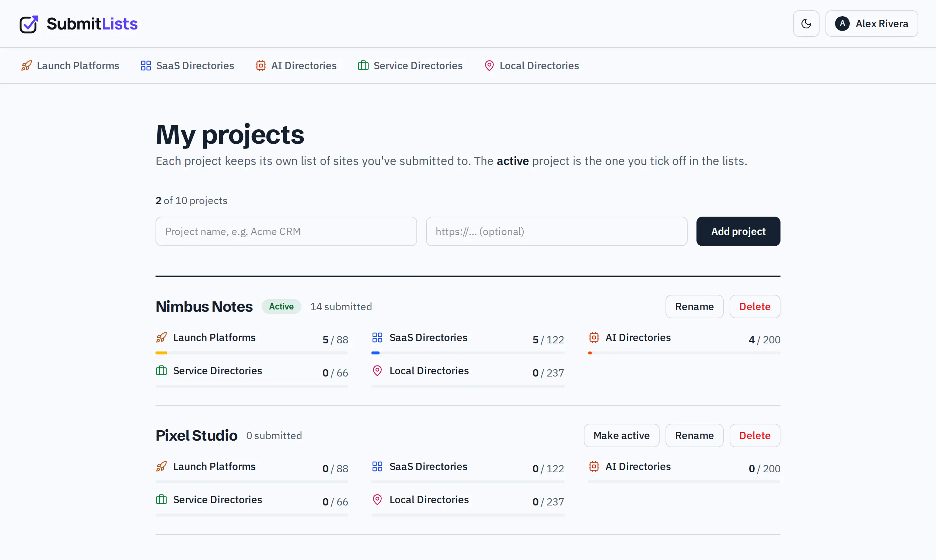Screen dimensions: 936x560
Task: Click the AI chip icon under Nimbus Notes
Action: point(594,337)
